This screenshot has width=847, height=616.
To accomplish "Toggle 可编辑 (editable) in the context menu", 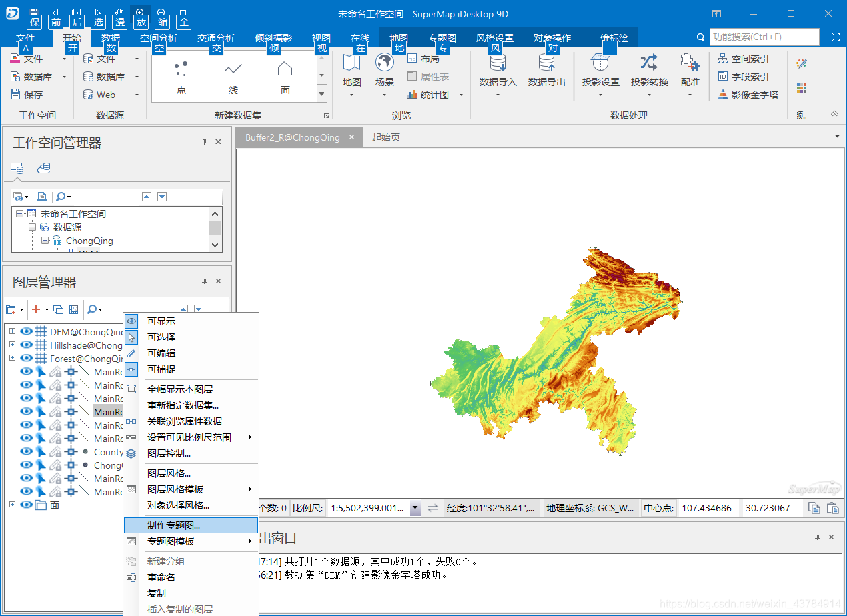I will tap(191, 353).
